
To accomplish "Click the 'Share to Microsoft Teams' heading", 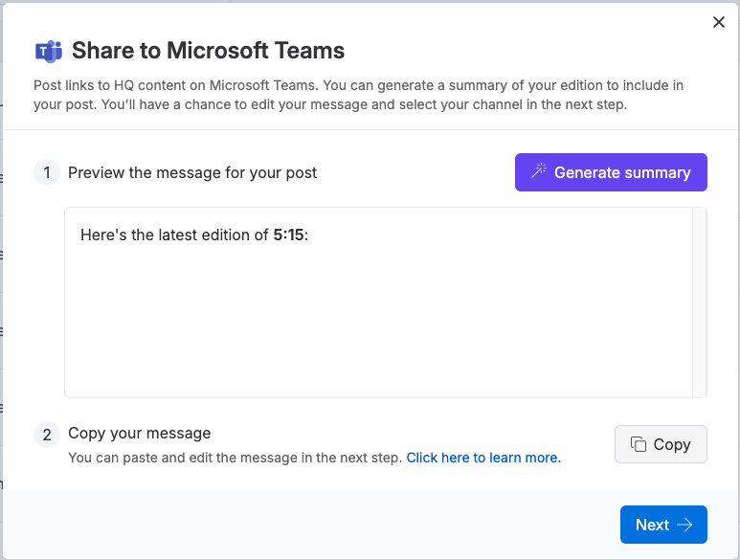I will coord(208,51).
